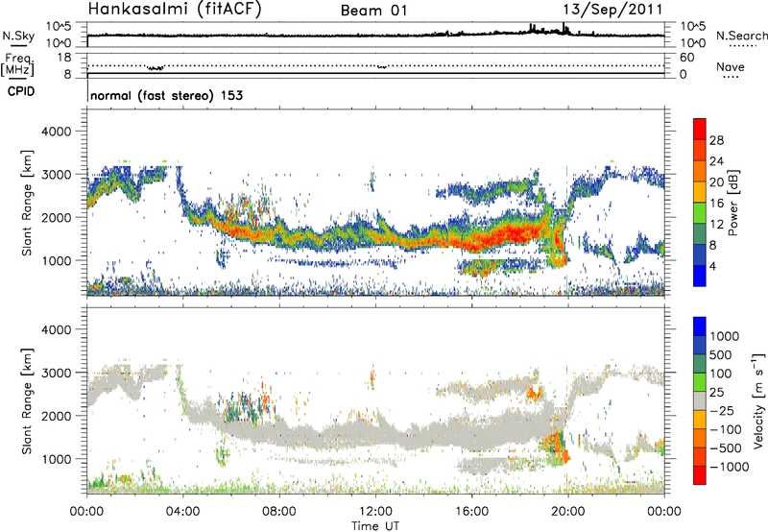Viewport: 768px width, 532px height.
Task: Click the '08:00' time tick label
Action: pyautogui.click(x=279, y=512)
